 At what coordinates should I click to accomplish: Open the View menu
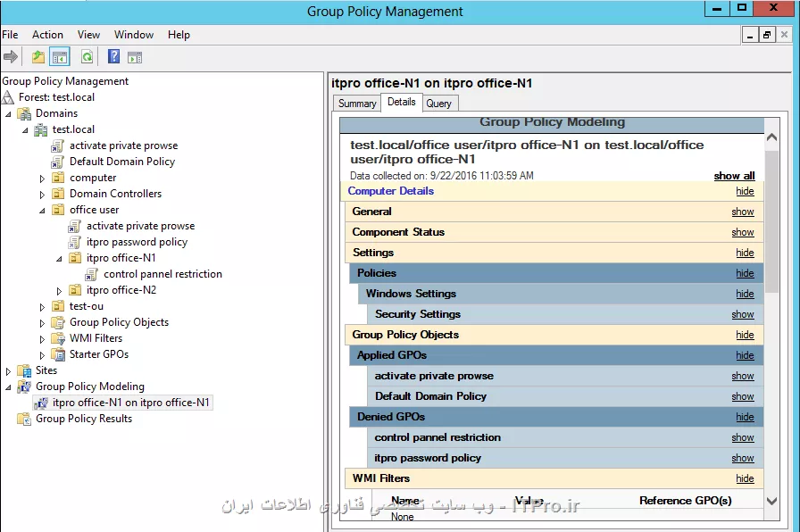point(88,35)
